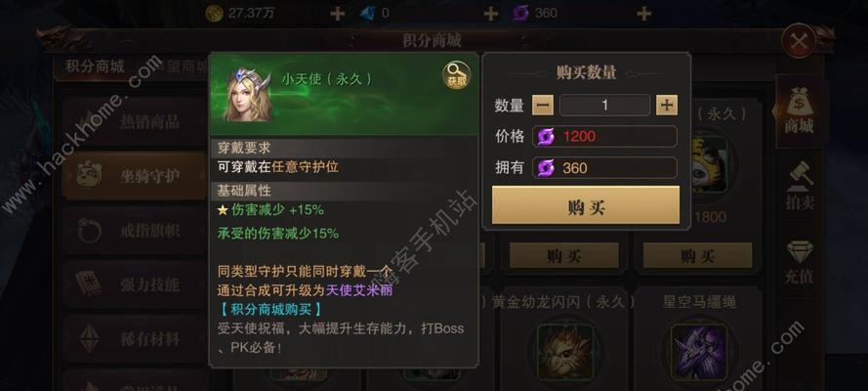This screenshot has height=391, width=868.
Task: Open the 充值 diamond icon
Action: tap(800, 261)
